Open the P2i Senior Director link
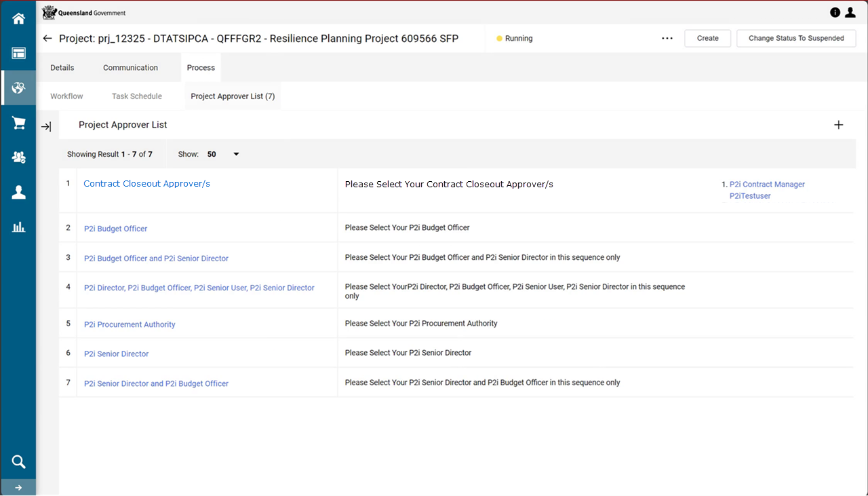868x496 pixels. pos(116,354)
